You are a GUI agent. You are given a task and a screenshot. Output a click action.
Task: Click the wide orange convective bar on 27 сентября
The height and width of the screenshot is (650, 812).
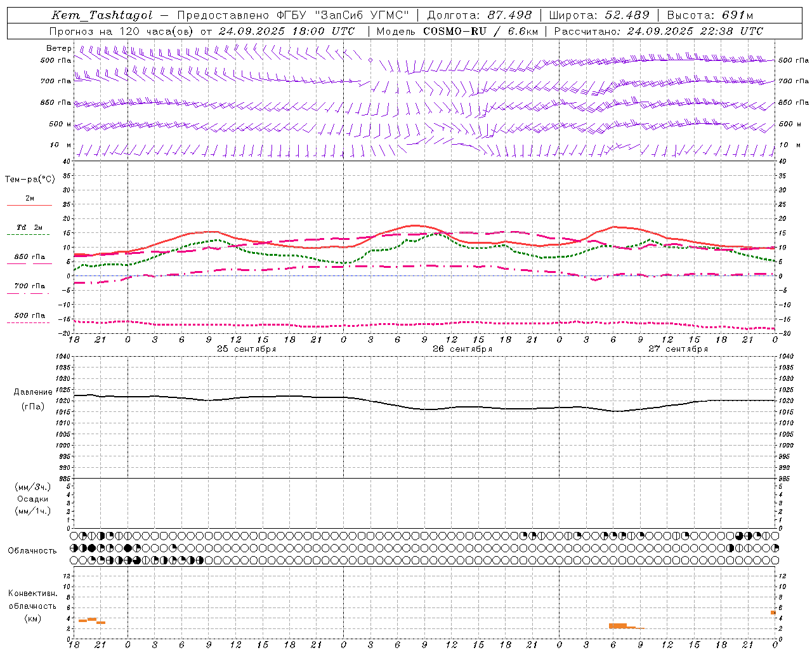tap(618, 626)
